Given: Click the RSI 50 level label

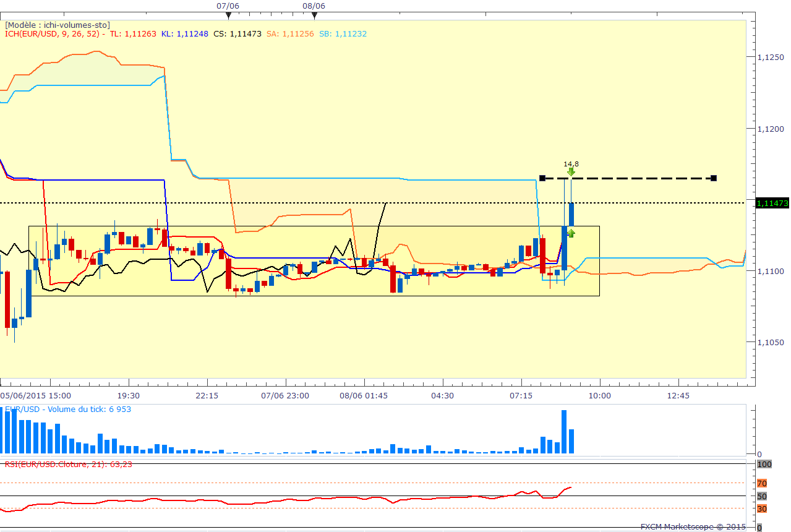Looking at the screenshot, I should tap(762, 496).
